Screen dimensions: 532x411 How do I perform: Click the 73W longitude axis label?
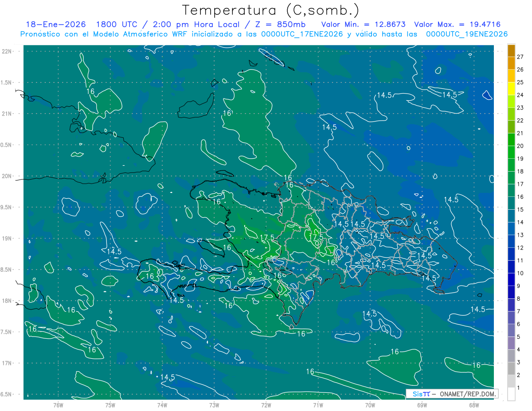pos(214,405)
